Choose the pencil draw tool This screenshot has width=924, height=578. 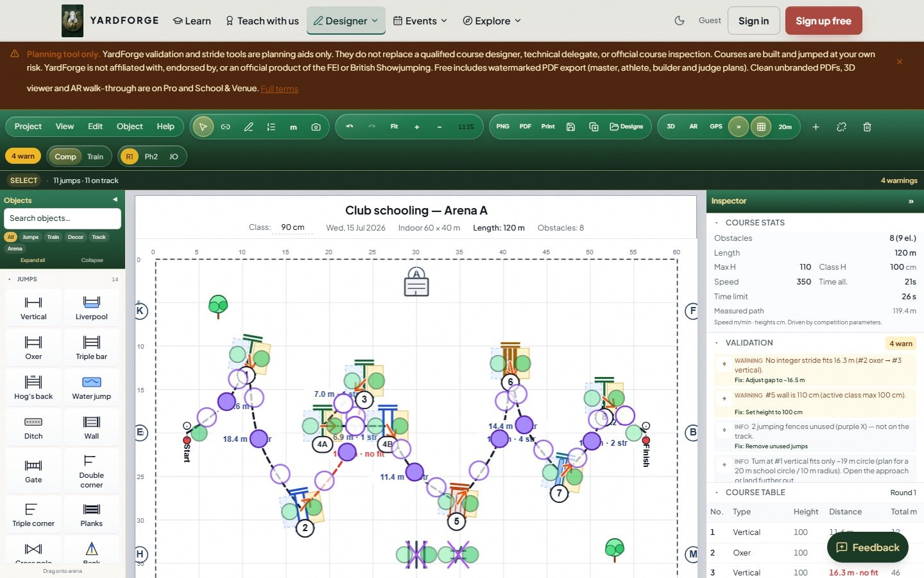click(x=248, y=127)
